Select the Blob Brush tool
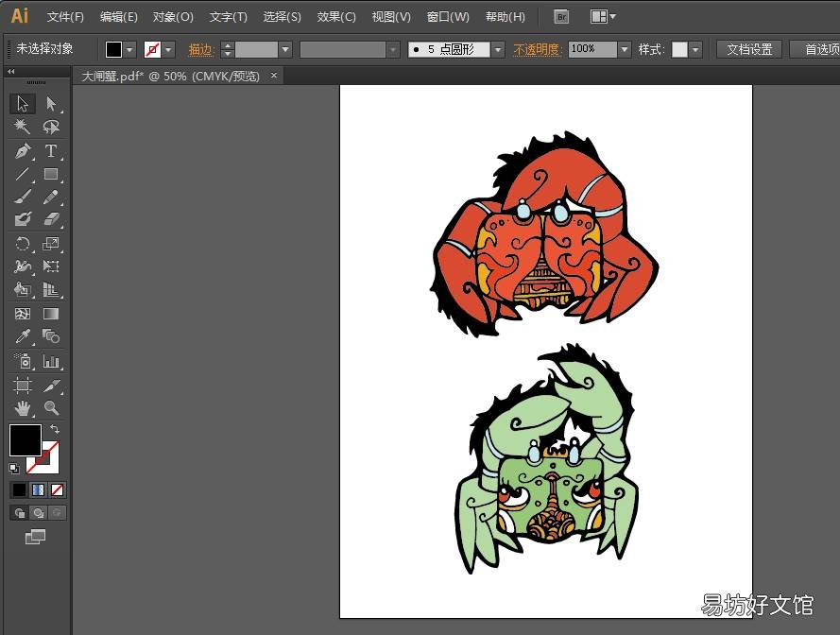 pyautogui.click(x=23, y=219)
